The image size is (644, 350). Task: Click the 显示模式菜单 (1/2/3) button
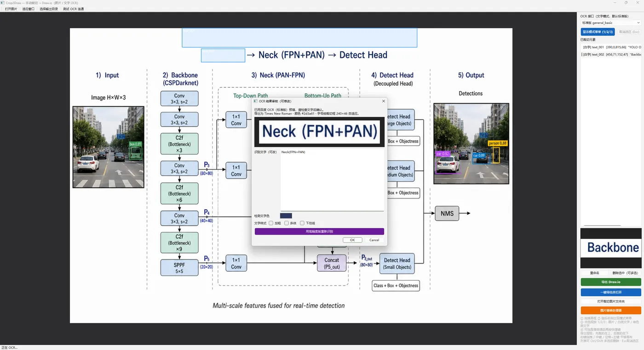[598, 32]
